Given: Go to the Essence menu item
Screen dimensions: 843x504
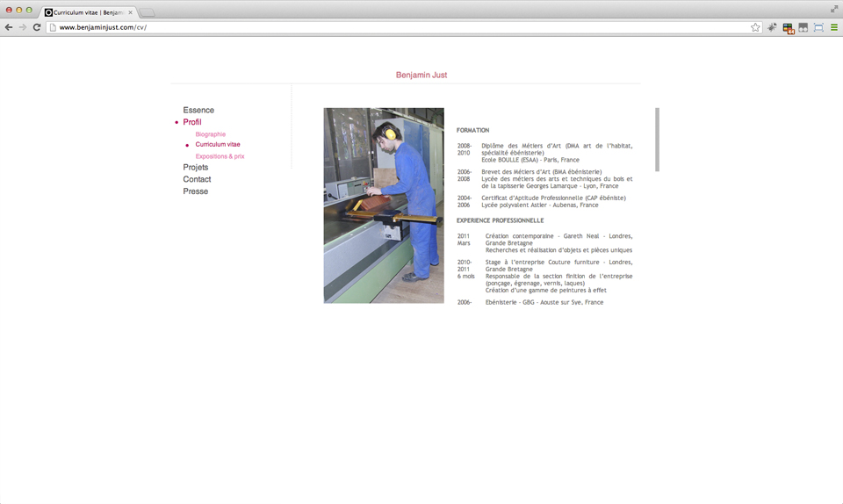Looking at the screenshot, I should point(198,110).
